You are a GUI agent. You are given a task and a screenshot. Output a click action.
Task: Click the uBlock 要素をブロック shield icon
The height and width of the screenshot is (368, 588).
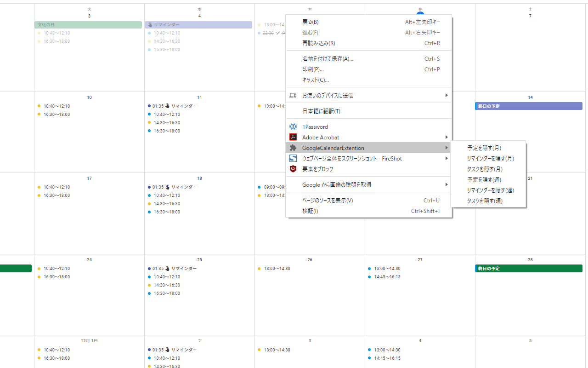pos(293,169)
